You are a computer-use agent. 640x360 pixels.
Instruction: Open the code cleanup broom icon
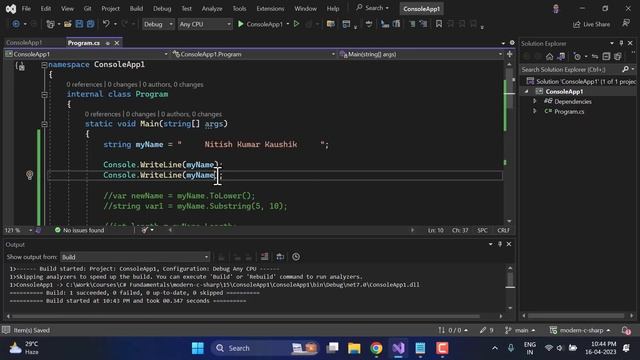[144, 230]
